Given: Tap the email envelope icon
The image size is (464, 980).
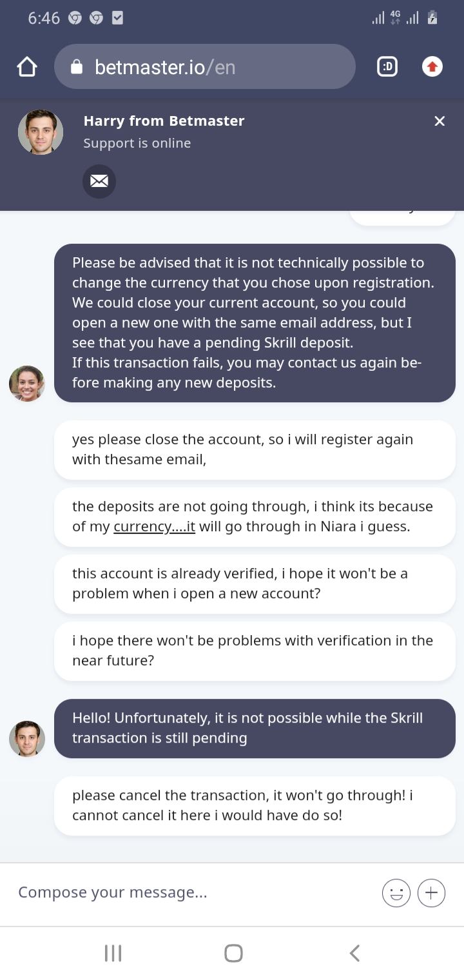Looking at the screenshot, I should point(99,181).
